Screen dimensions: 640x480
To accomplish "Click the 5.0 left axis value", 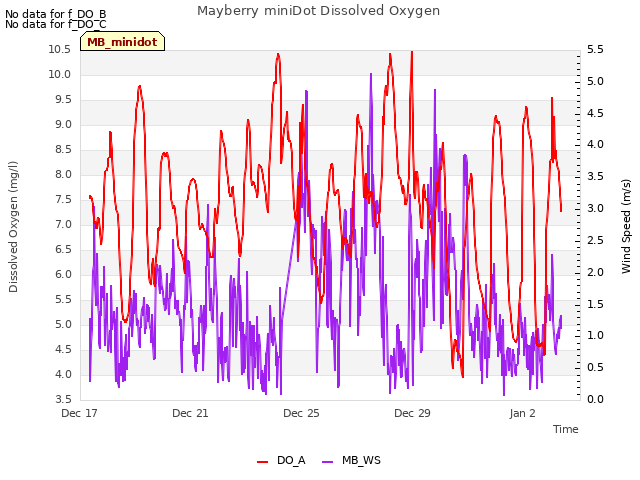I will pos(63,324).
